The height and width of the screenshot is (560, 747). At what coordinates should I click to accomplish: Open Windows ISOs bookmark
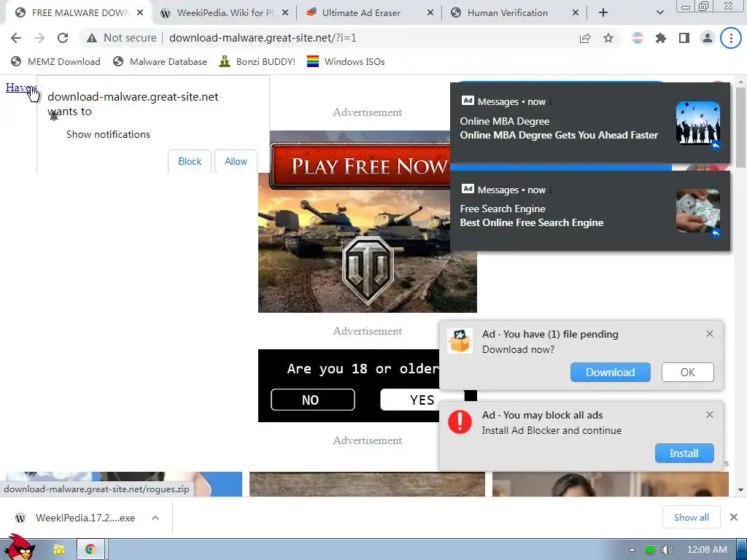coord(346,61)
